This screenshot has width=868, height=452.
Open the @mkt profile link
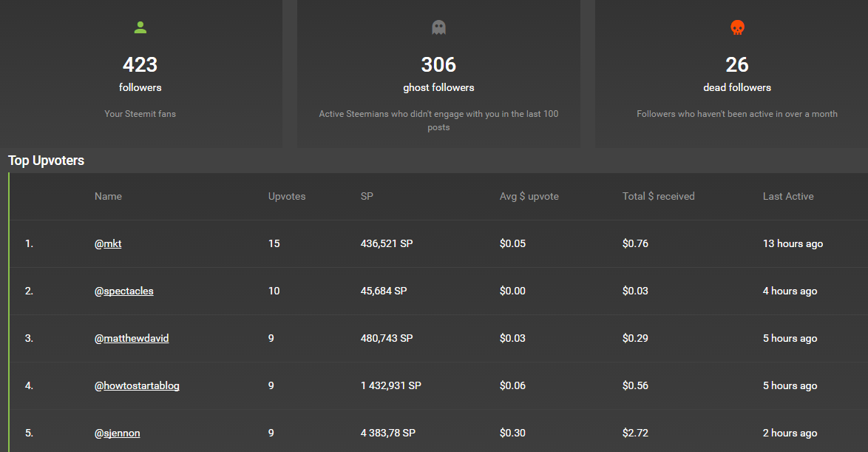click(x=108, y=243)
